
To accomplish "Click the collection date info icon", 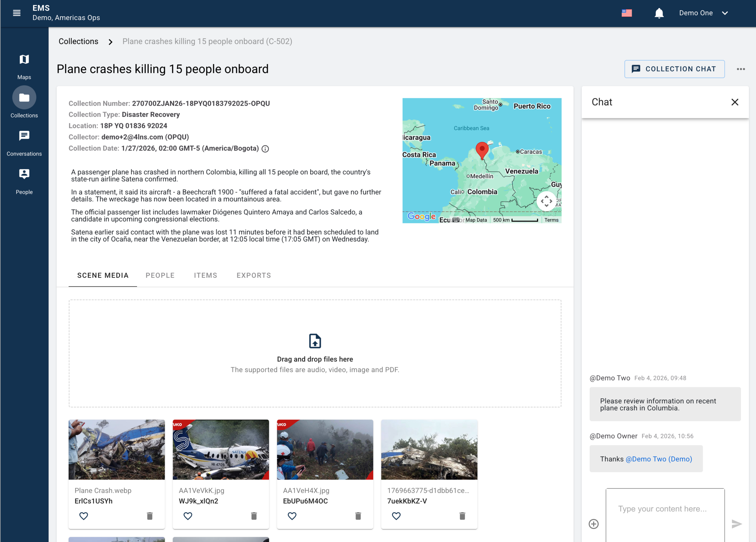I will point(265,149).
